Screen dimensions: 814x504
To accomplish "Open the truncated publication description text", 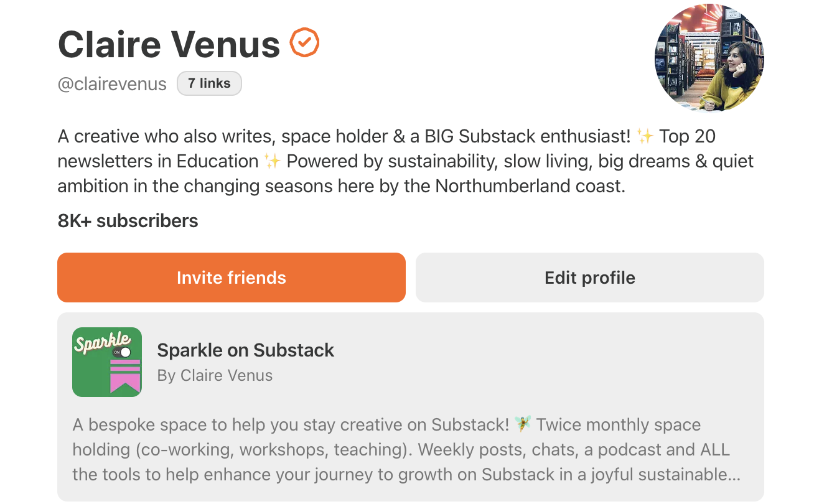I will click(406, 450).
